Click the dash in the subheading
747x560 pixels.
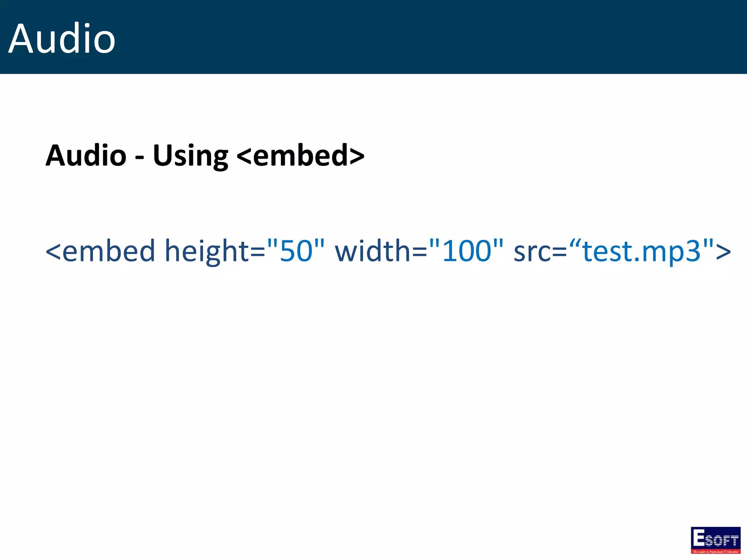pos(140,158)
